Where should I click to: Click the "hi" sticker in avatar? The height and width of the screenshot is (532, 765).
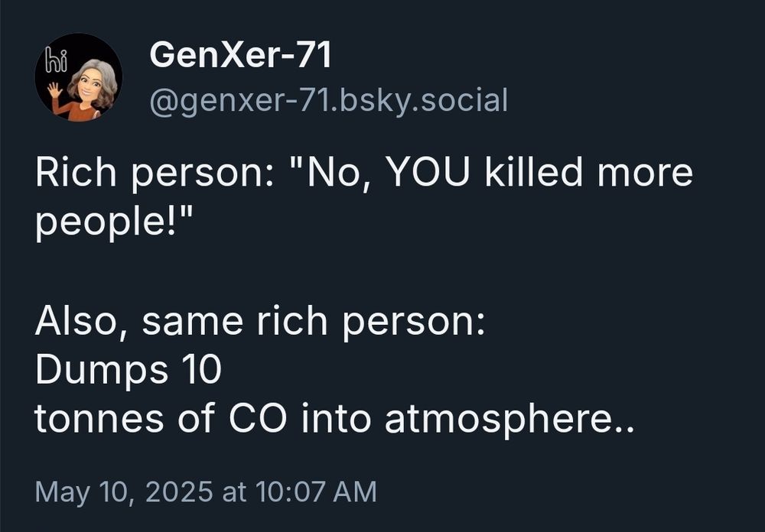click(56, 60)
